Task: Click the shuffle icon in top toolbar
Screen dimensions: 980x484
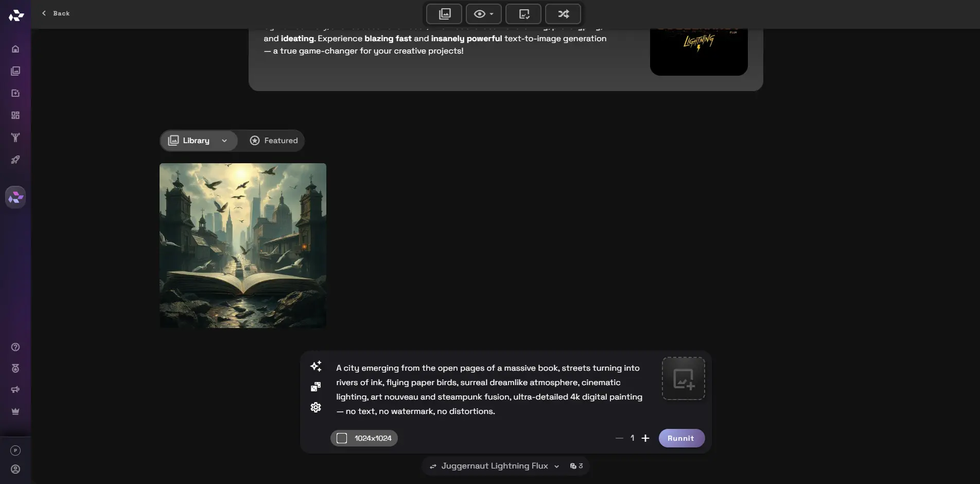Action: [563, 14]
